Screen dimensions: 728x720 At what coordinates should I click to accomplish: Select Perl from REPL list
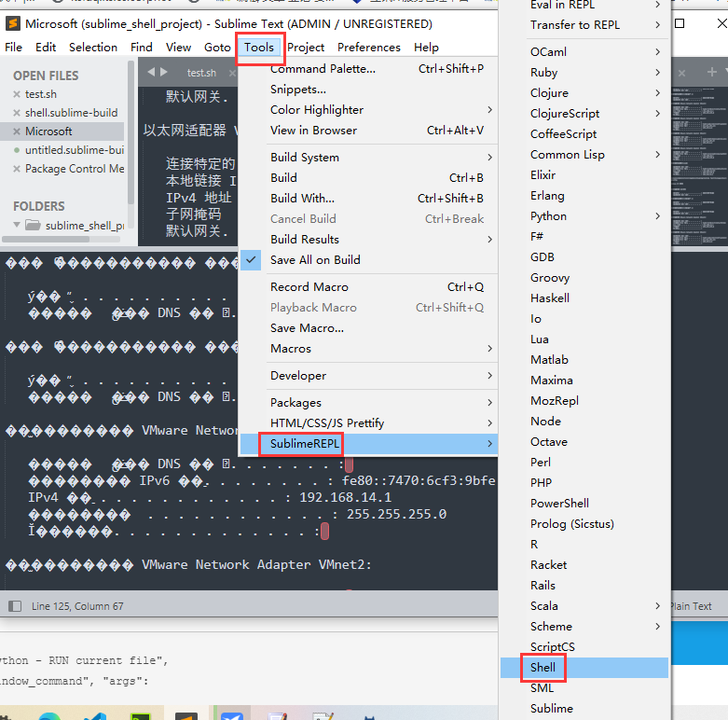pyautogui.click(x=584, y=463)
